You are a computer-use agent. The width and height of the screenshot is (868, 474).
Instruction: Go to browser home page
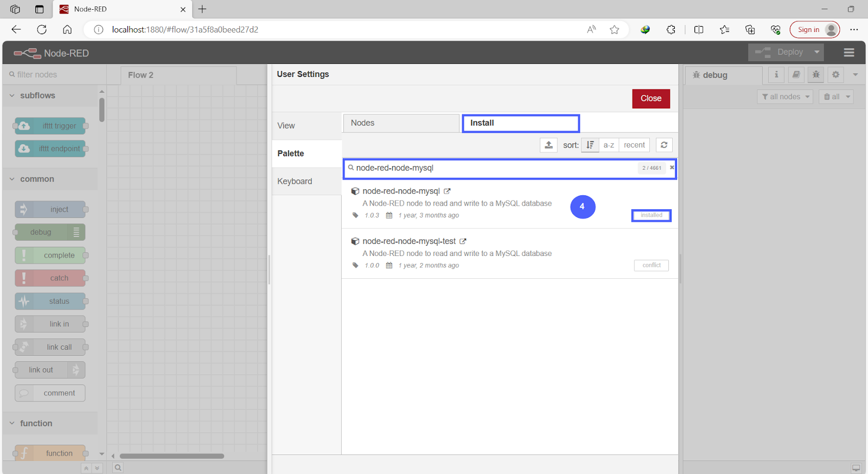[67, 29]
